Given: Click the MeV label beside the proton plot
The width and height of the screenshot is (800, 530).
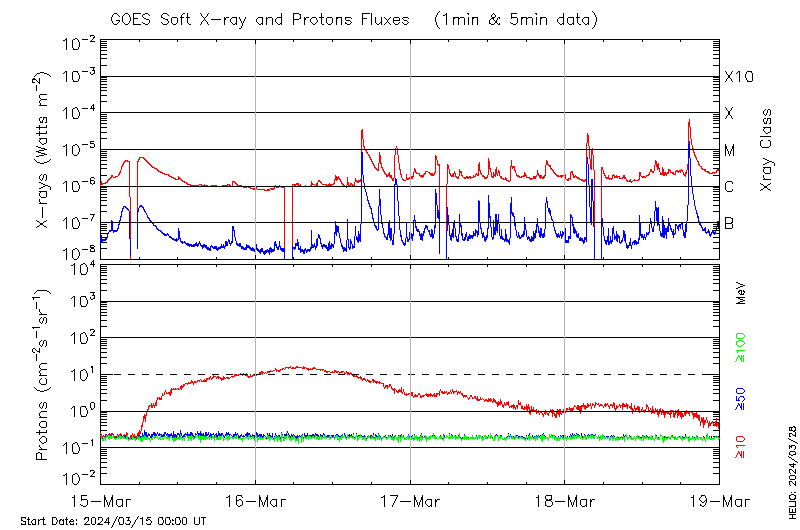Looking at the screenshot, I should tap(741, 293).
